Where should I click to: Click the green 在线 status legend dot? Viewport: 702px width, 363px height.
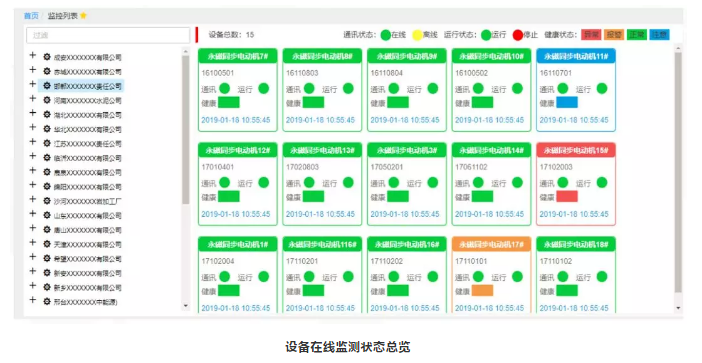pyautogui.click(x=385, y=35)
